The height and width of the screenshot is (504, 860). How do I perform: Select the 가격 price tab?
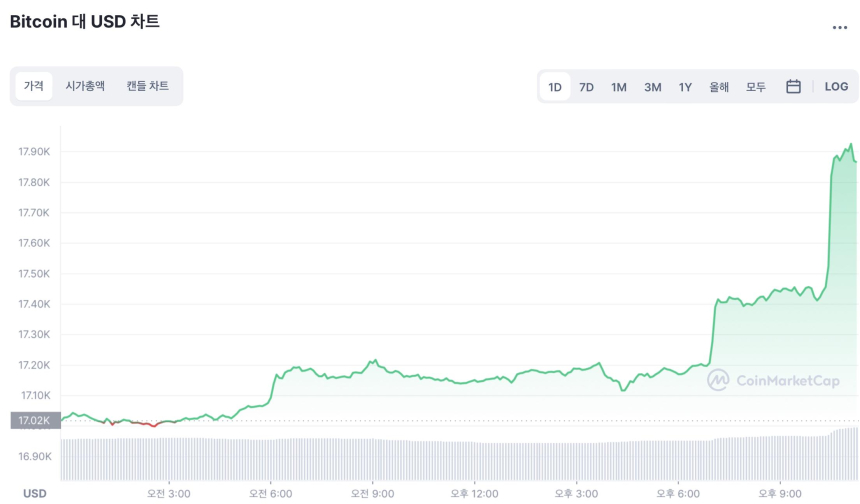[x=34, y=86]
